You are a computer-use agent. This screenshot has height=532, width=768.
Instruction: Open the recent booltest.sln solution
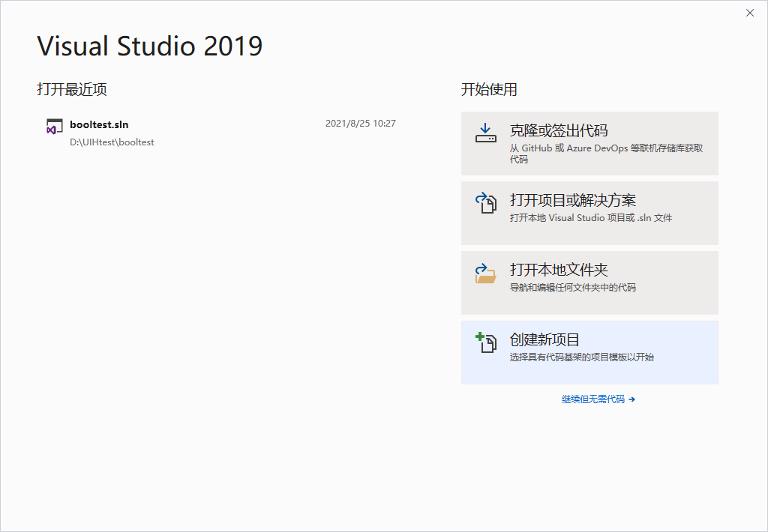coord(100,124)
